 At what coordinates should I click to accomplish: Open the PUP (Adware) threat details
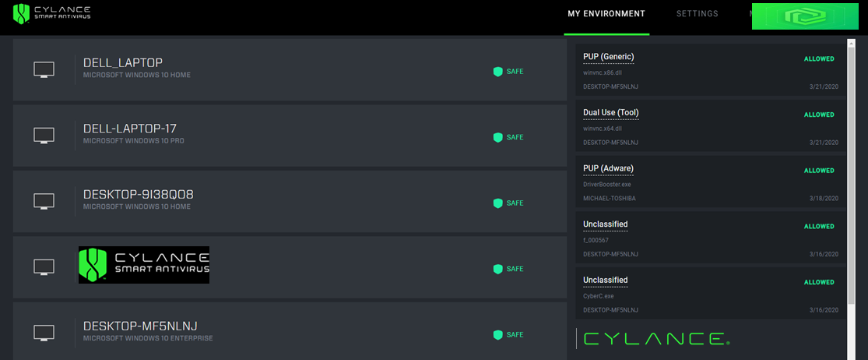pyautogui.click(x=608, y=168)
